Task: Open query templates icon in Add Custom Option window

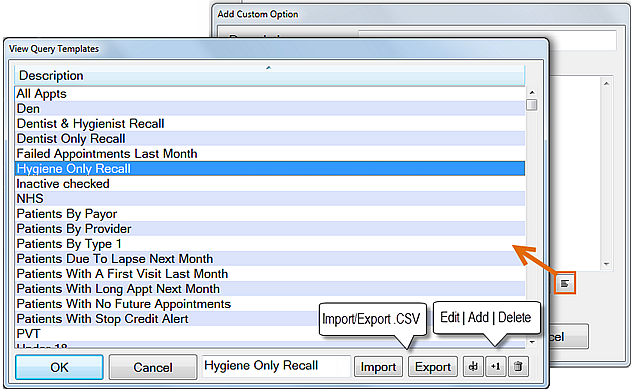Action: (565, 283)
